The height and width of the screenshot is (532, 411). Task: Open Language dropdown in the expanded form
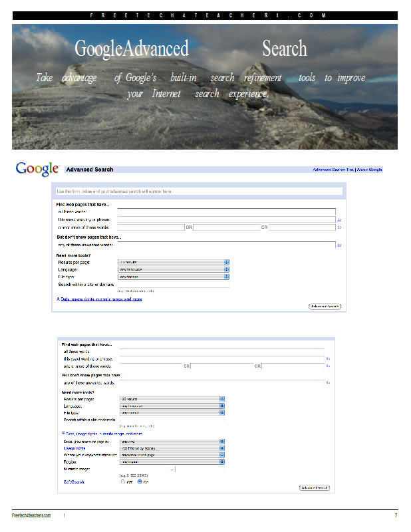tap(172, 406)
